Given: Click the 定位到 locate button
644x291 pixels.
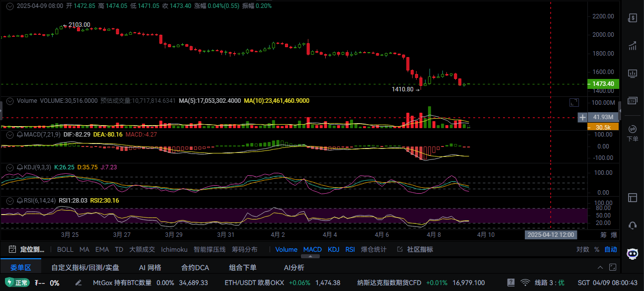Looking at the screenshot, I should (27, 249).
